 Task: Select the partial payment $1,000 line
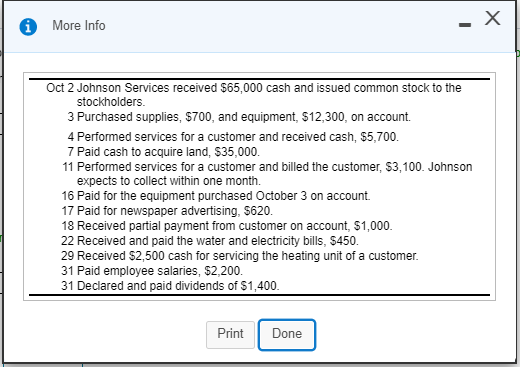pyautogui.click(x=227, y=226)
